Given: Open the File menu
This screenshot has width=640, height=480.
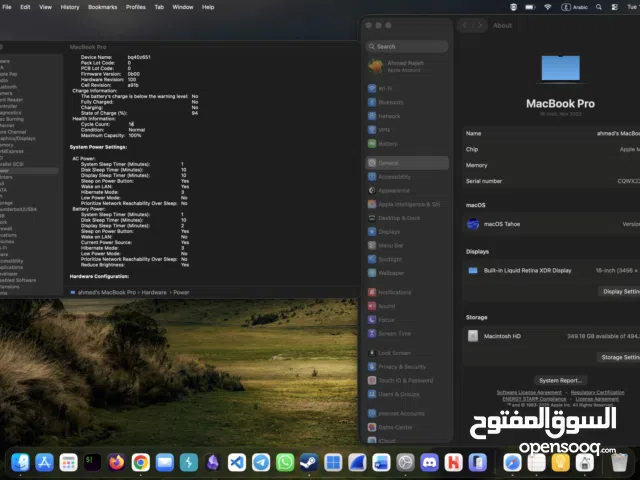Looking at the screenshot, I should pos(7,7).
